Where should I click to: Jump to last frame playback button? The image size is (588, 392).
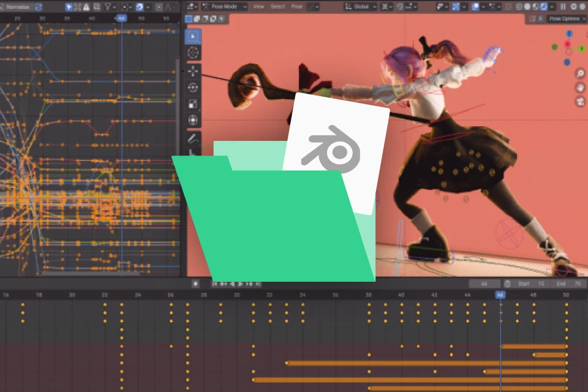pyautogui.click(x=258, y=284)
